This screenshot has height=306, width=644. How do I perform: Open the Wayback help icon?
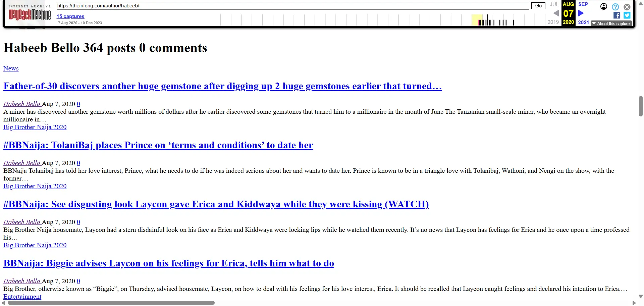click(x=615, y=7)
